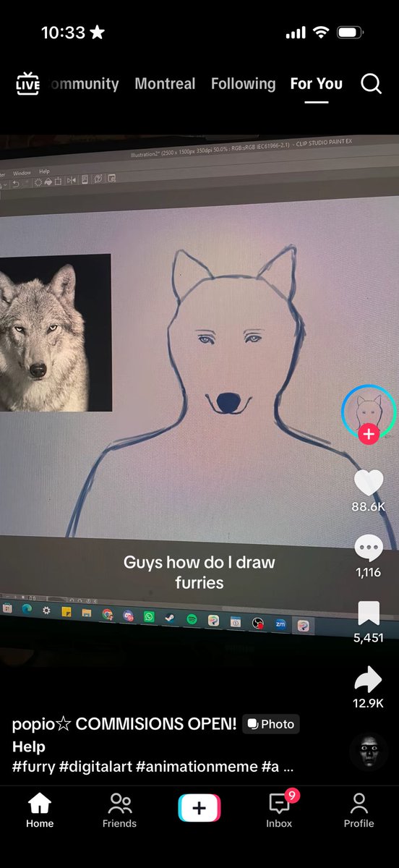Screen dimensions: 399x868
Task: Open the sound disc thumbnail
Action: pos(369,752)
